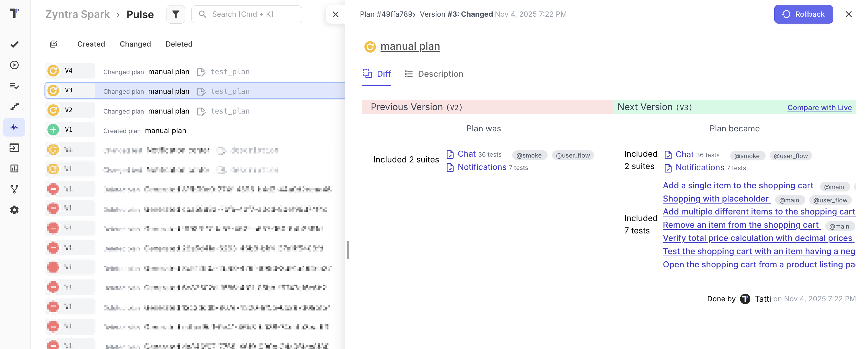
Task: Filter the list by Created
Action: (x=91, y=44)
